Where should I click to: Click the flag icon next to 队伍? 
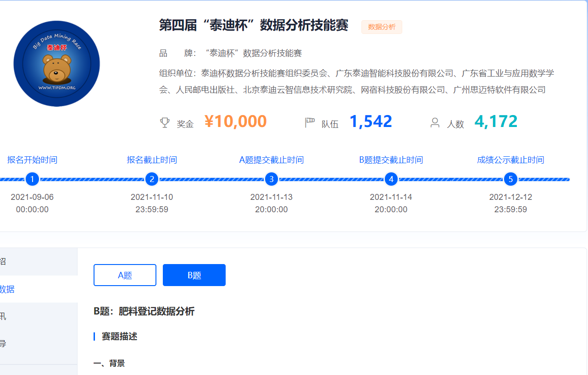pos(310,123)
